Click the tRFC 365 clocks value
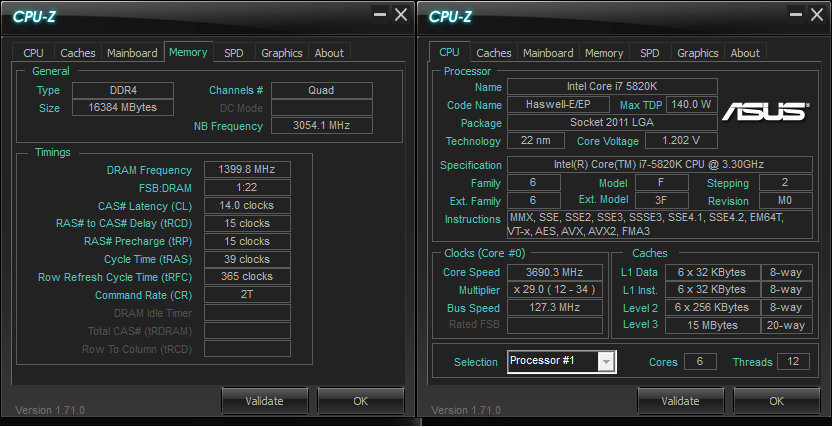Screen dimensions: 832x427 coord(247,276)
